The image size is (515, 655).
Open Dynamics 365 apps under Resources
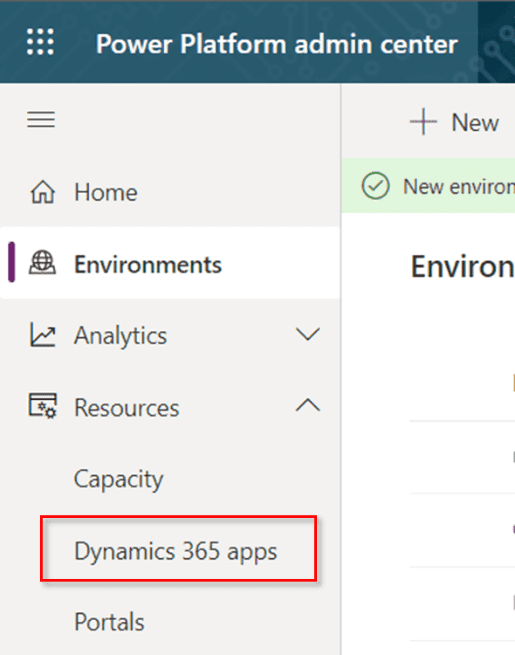[175, 551]
